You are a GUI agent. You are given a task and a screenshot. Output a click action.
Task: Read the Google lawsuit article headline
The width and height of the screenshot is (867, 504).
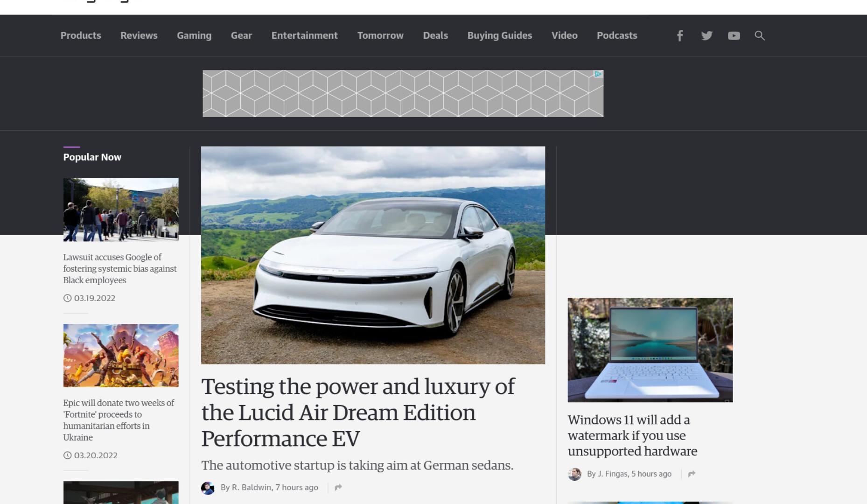tap(120, 268)
